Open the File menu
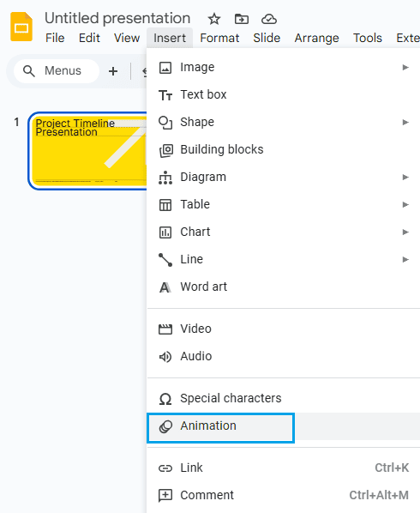The height and width of the screenshot is (513, 420). coord(55,38)
